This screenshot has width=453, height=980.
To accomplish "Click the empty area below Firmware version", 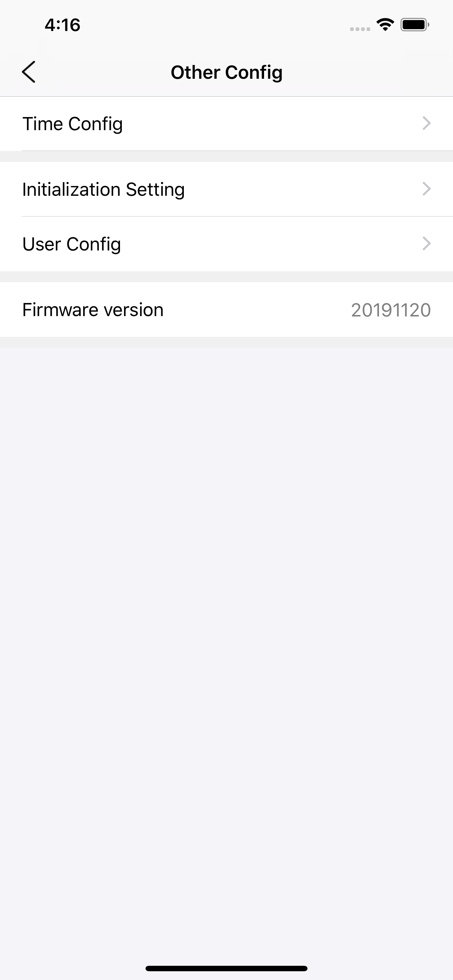I will pyautogui.click(x=226, y=647).
